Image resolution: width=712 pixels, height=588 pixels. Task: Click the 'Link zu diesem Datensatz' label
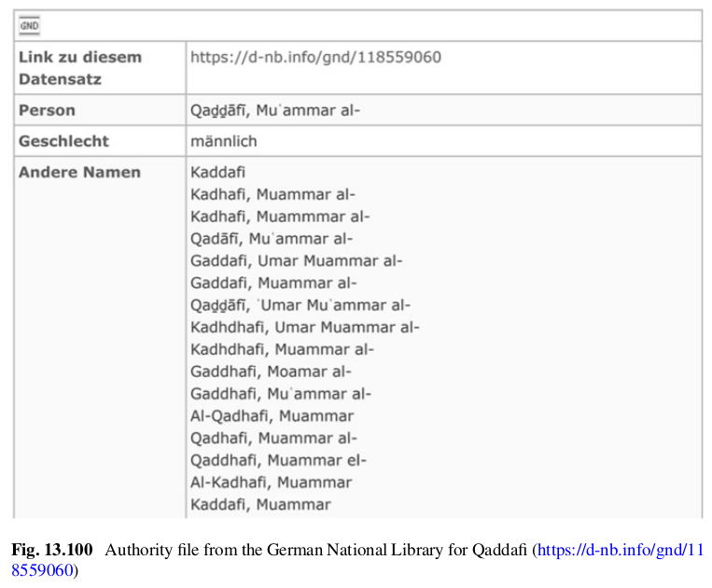coord(80,68)
